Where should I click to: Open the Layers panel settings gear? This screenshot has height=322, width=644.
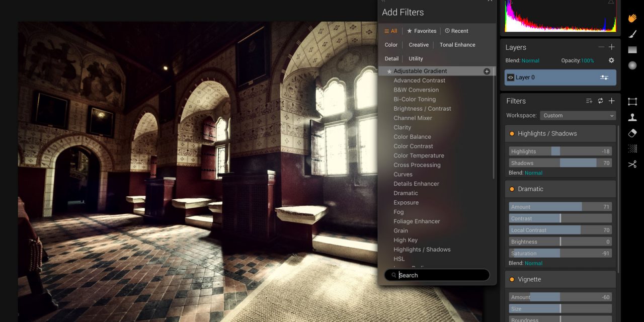point(611,60)
